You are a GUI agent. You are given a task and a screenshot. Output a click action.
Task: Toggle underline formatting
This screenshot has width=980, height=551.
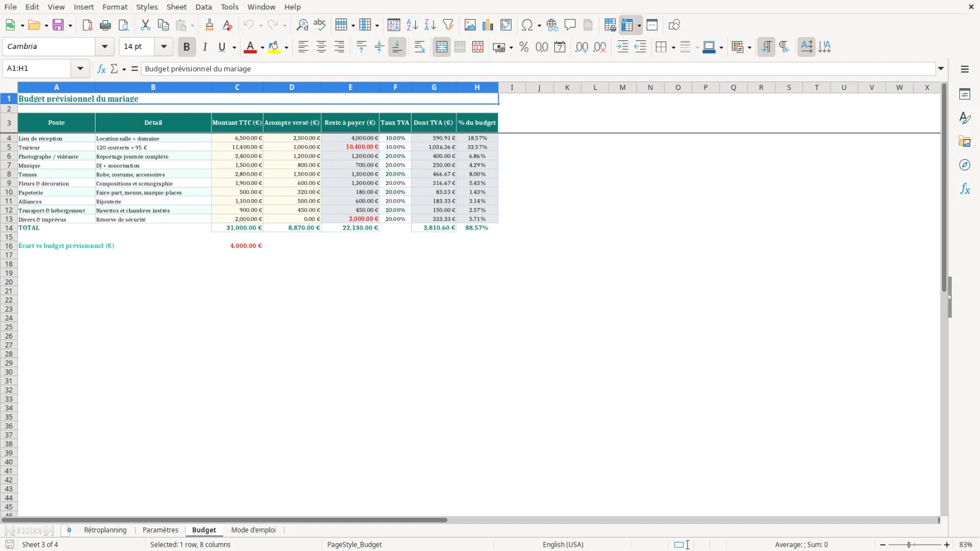(x=222, y=47)
